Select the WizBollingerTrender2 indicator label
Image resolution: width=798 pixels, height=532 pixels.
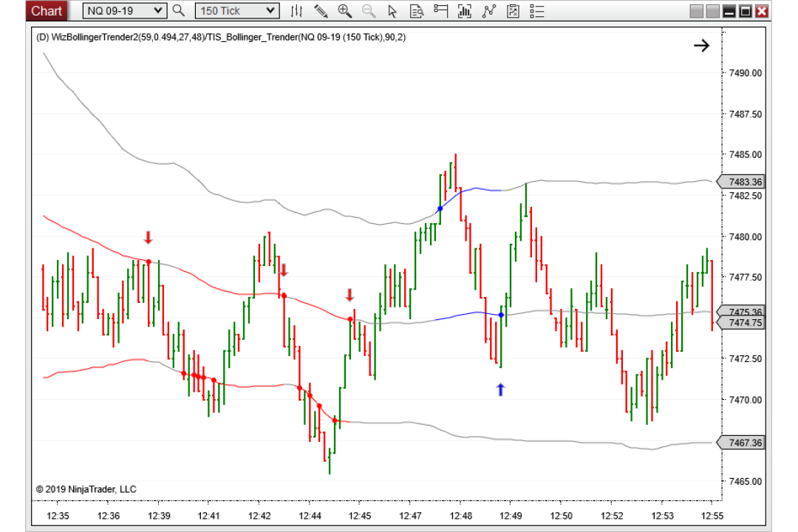[222, 37]
